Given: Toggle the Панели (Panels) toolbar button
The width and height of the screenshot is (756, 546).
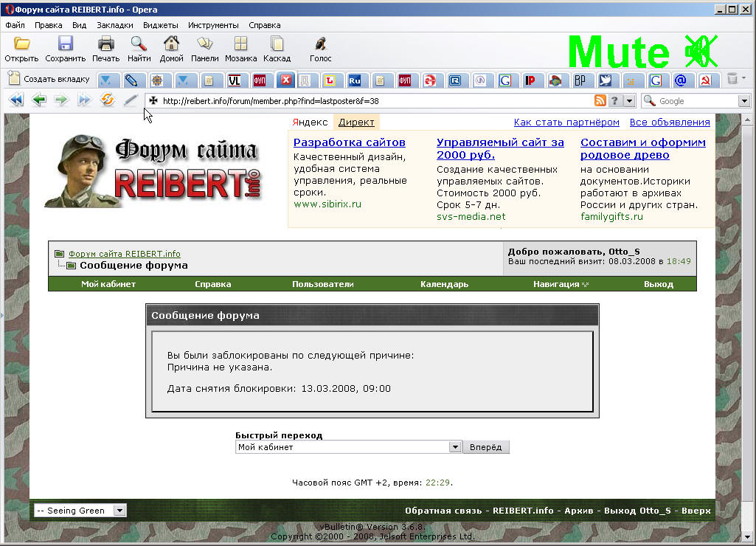Looking at the screenshot, I should point(204,44).
